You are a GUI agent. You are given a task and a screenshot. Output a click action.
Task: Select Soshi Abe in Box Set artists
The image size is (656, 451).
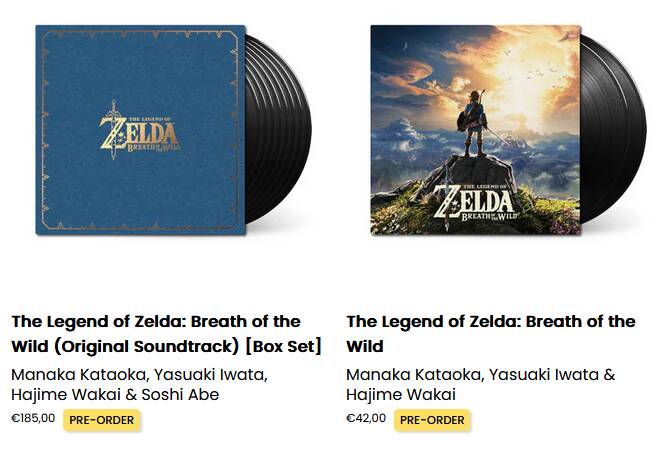180,395
